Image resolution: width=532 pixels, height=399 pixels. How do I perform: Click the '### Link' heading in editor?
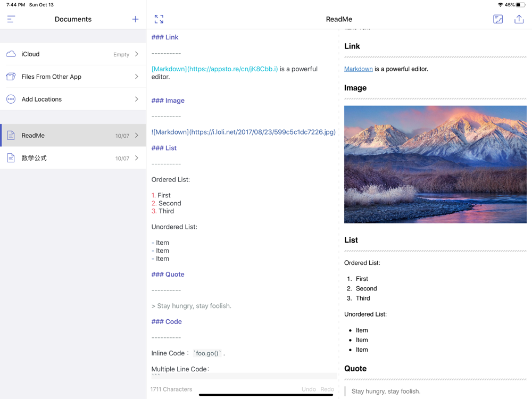point(164,37)
